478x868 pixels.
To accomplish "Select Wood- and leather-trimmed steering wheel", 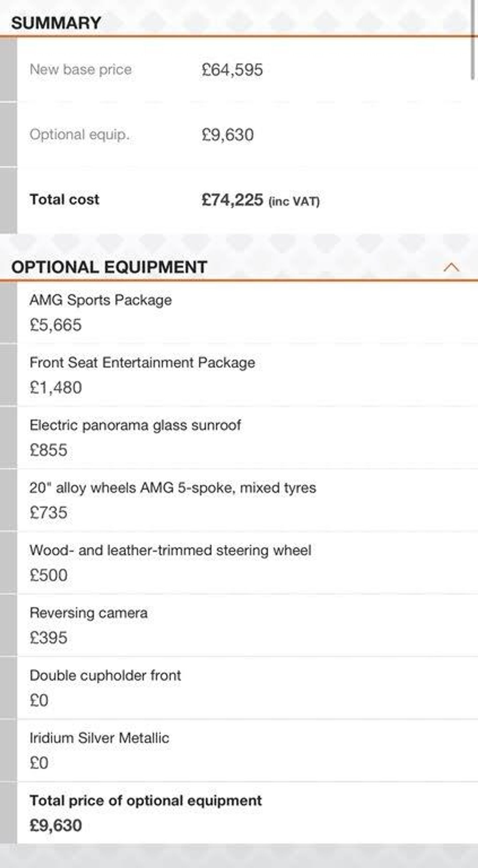I will coord(170,550).
